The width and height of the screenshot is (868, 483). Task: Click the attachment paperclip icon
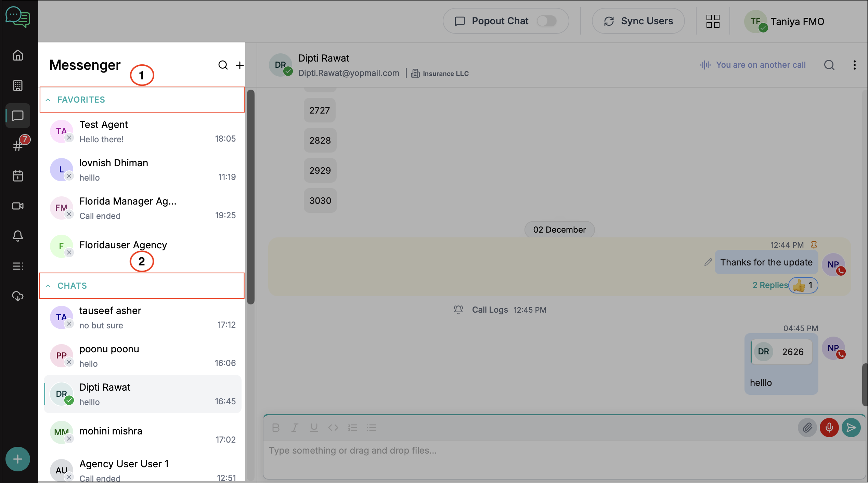click(807, 428)
